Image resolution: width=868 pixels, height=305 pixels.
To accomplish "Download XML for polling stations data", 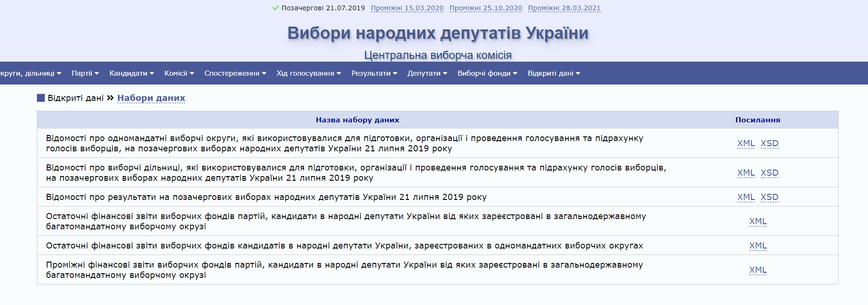I will click(746, 173).
